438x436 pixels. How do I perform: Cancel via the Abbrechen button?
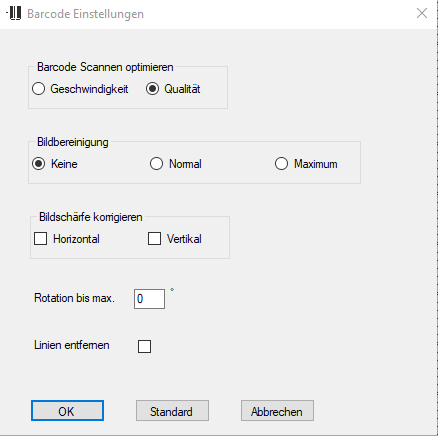pyautogui.click(x=277, y=411)
